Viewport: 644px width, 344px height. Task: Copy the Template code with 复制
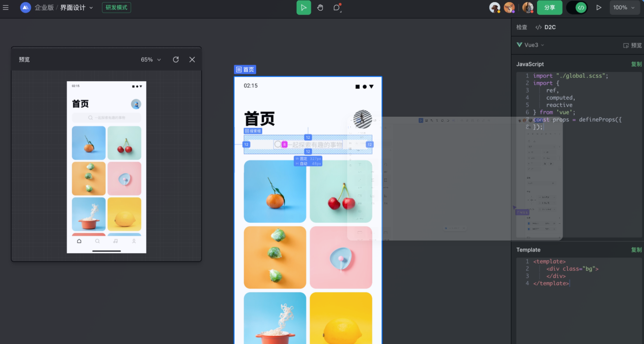click(x=636, y=250)
